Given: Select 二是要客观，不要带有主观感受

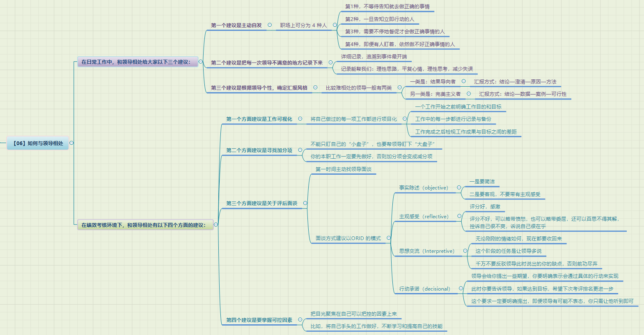Looking at the screenshot, I should pyautogui.click(x=505, y=194).
